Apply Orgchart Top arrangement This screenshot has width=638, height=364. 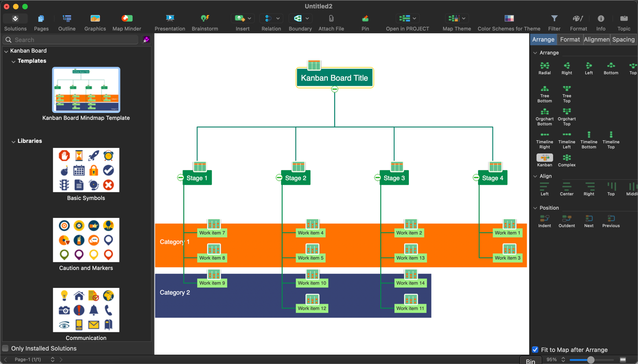pyautogui.click(x=567, y=117)
